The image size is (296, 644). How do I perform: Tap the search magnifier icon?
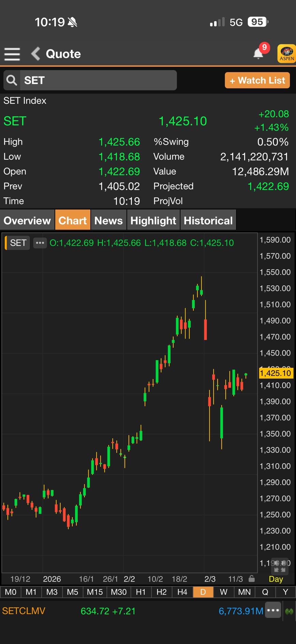tap(12, 81)
